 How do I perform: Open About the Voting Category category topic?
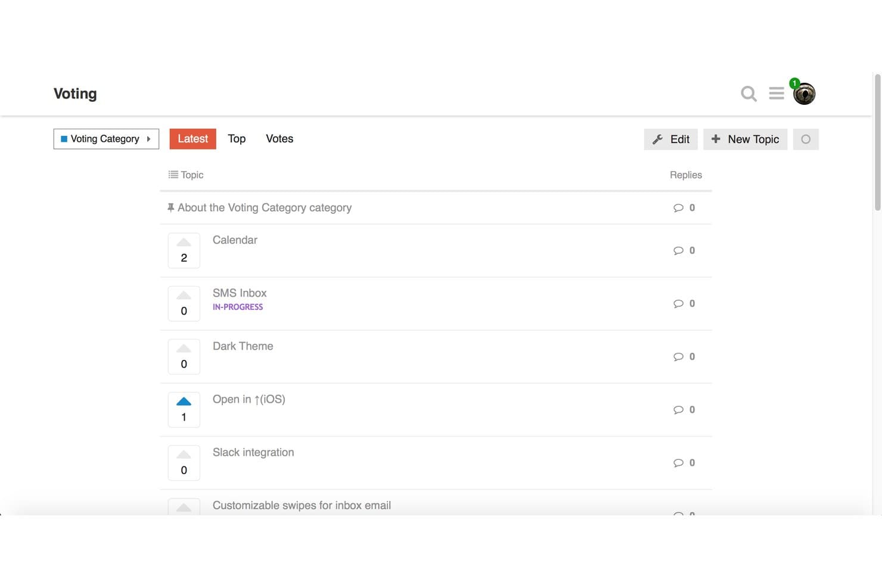pyautogui.click(x=265, y=208)
